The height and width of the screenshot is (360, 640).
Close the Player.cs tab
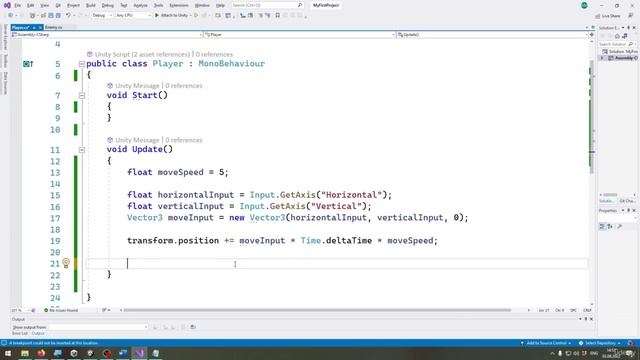pyautogui.click(x=40, y=27)
